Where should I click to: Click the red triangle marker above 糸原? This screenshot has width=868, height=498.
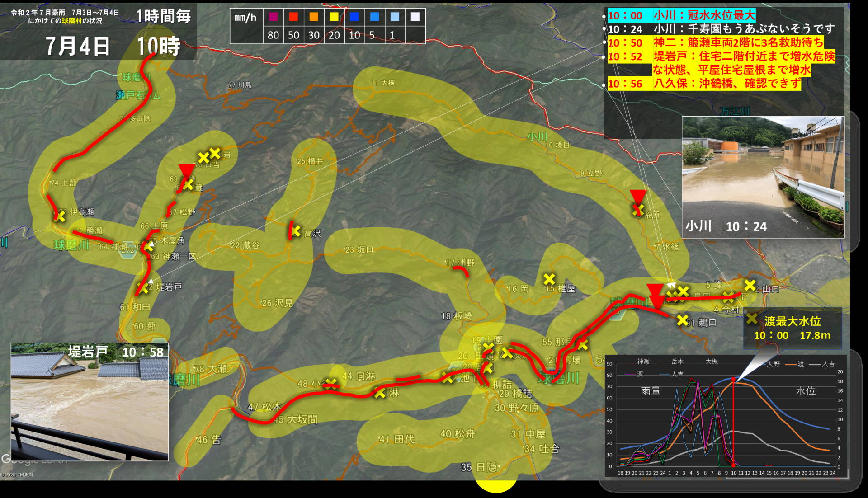coord(638,197)
